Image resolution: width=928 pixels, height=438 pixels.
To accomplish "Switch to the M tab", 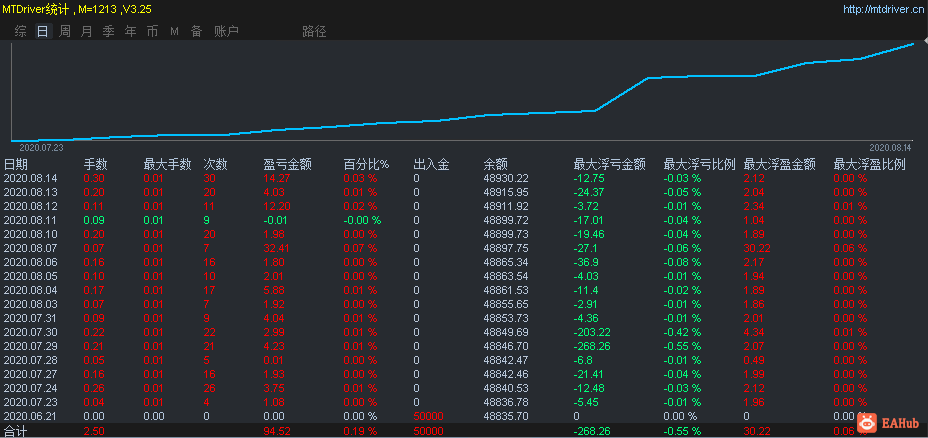I will pos(175,31).
